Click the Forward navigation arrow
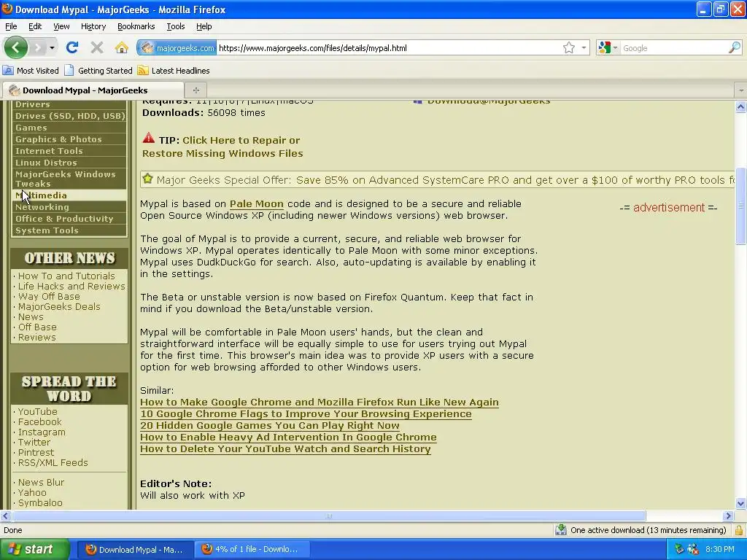This screenshot has height=560, width=747. (x=37, y=47)
